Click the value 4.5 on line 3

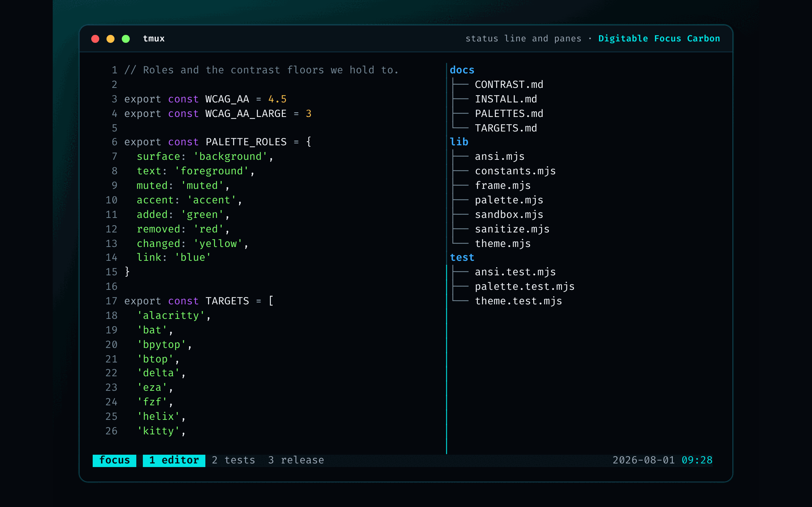(277, 99)
